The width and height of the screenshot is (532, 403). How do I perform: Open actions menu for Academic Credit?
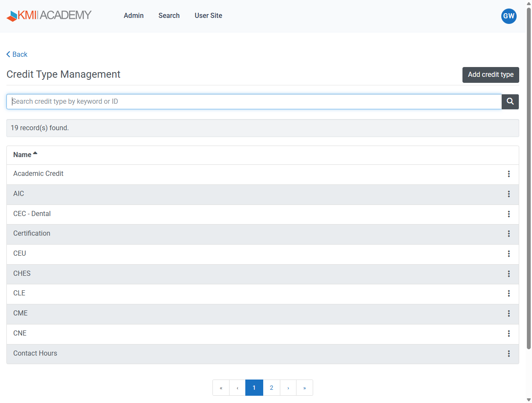tap(509, 174)
